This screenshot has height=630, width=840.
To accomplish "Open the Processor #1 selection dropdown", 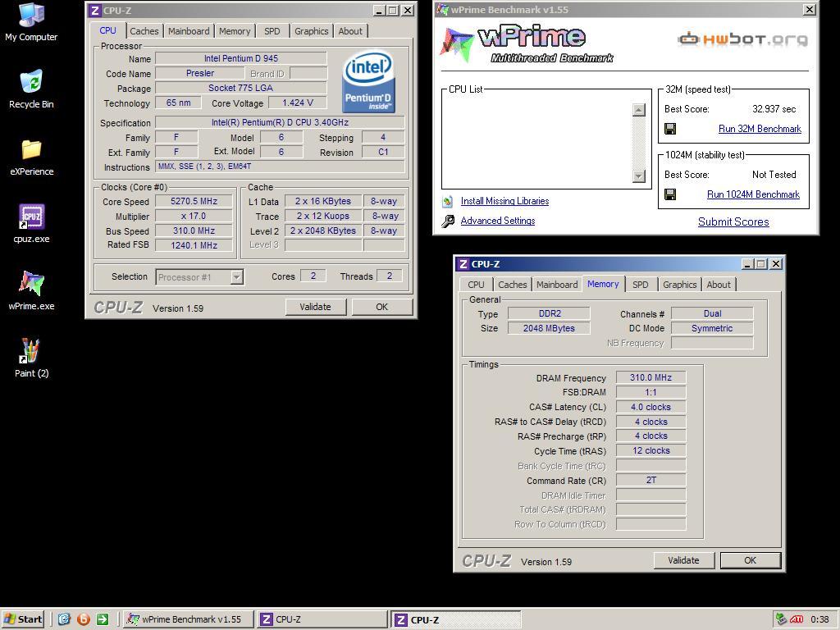I will tap(237, 277).
